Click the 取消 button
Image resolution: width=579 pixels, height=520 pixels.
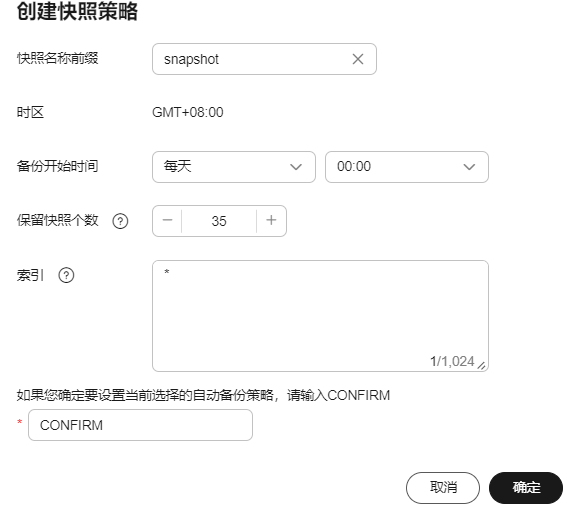point(443,488)
